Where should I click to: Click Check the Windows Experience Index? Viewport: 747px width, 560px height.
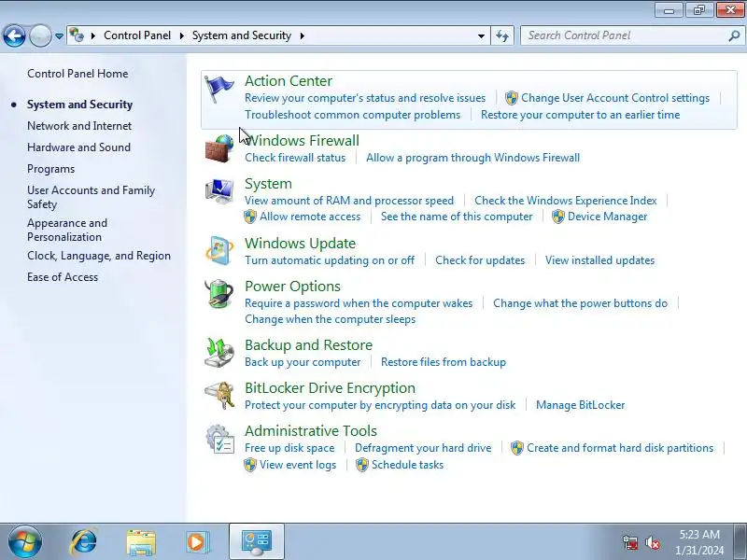566,201
